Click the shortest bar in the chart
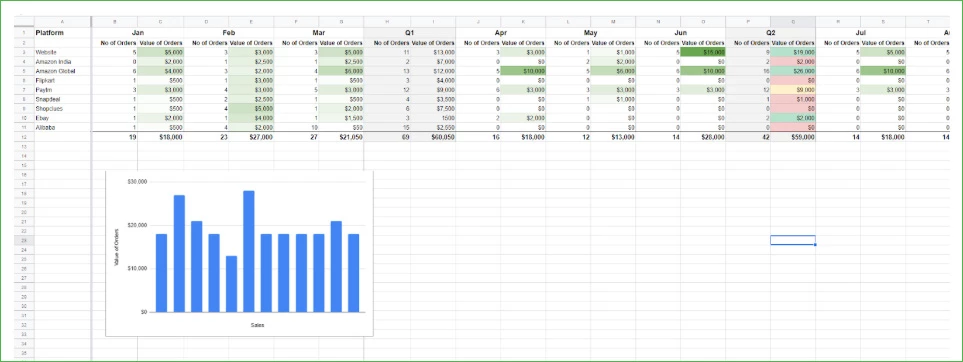This screenshot has height=362, width=963. click(x=232, y=283)
